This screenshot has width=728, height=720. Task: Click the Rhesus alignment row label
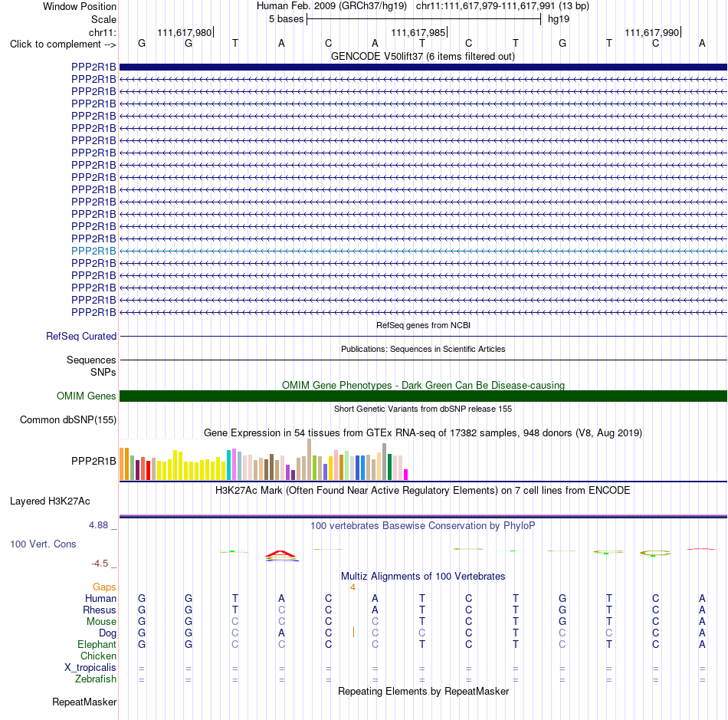click(x=100, y=610)
